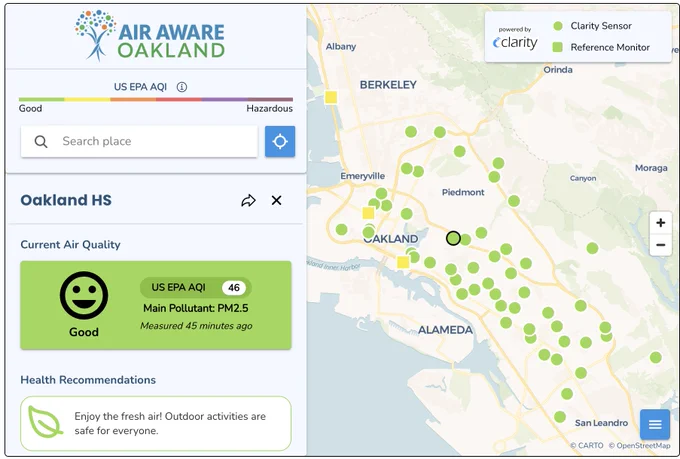Click the AQI color scale bar
This screenshot has height=459, width=680.
click(156, 99)
